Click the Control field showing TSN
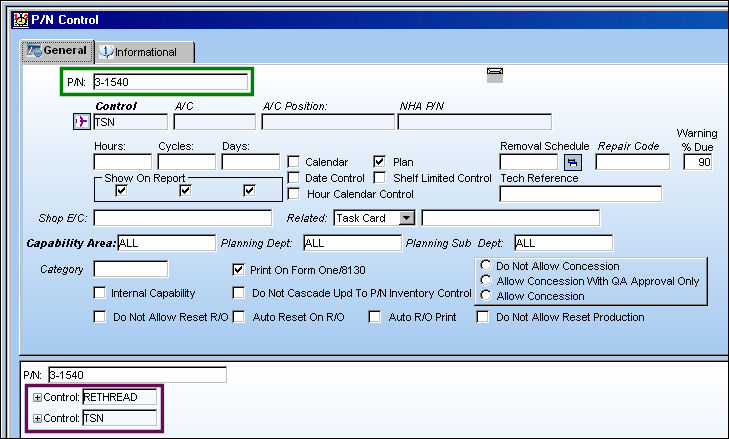The width and height of the screenshot is (729, 439). (131, 122)
